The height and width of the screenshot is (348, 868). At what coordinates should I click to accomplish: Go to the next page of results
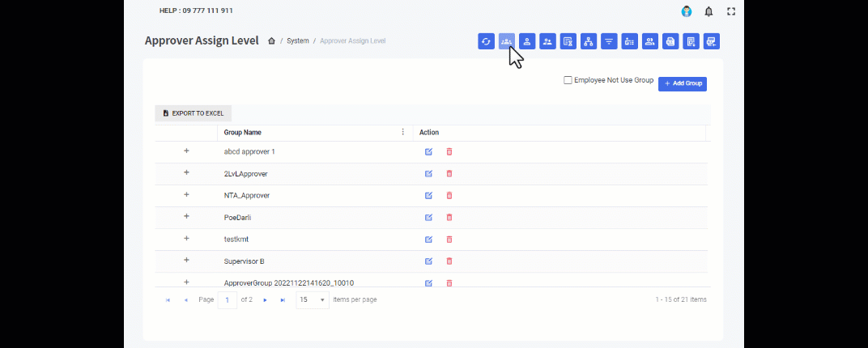tap(265, 299)
